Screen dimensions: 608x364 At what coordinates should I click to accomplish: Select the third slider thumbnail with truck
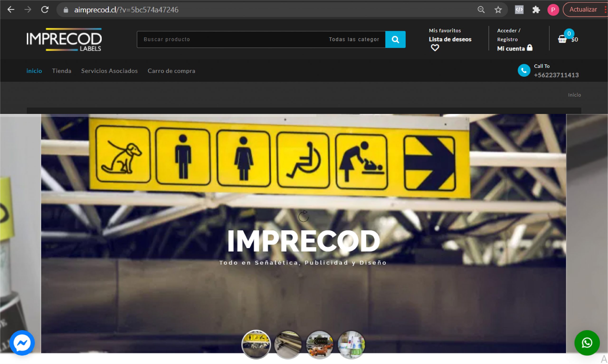(319, 345)
